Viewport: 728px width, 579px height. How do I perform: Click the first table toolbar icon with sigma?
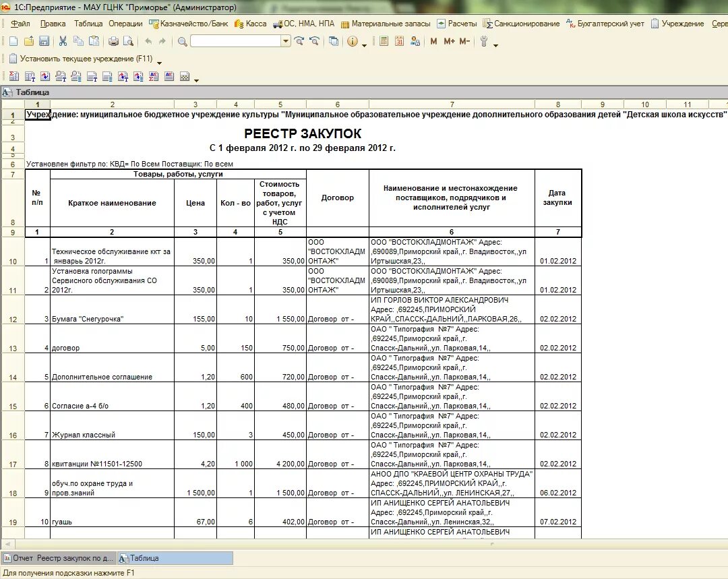click(x=14, y=77)
